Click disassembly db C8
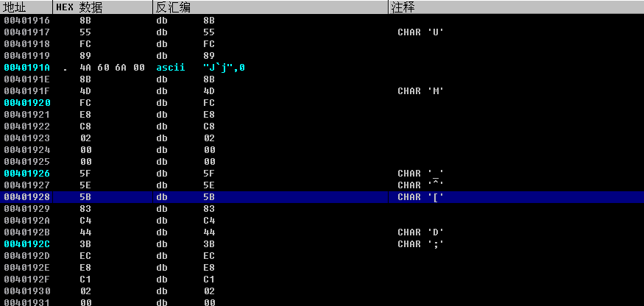 pyautogui.click(x=185, y=126)
